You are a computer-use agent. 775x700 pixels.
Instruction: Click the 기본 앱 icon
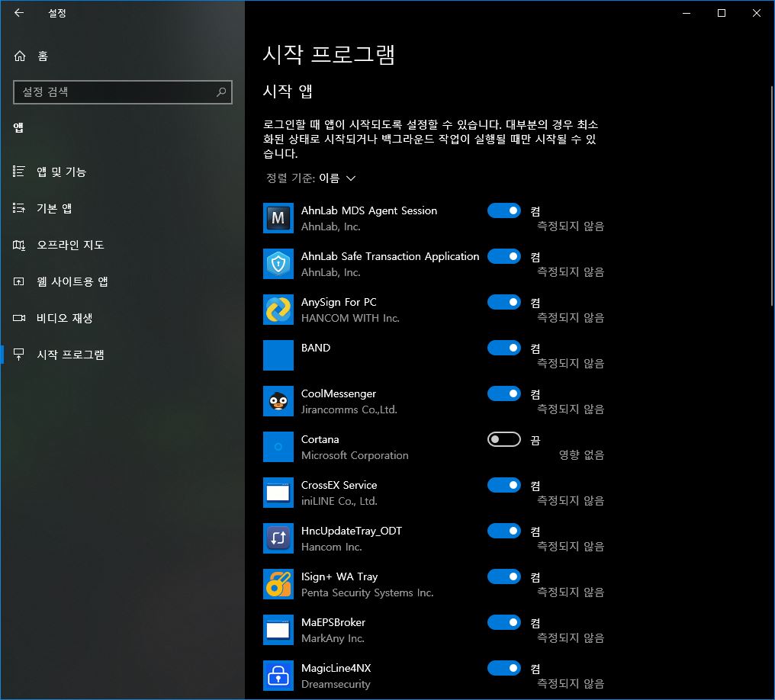coord(19,208)
